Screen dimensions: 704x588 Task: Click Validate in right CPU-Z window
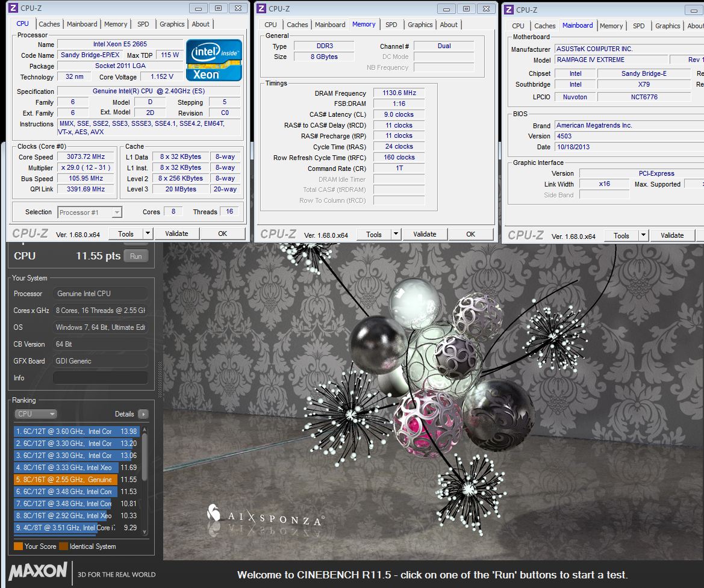(672, 235)
